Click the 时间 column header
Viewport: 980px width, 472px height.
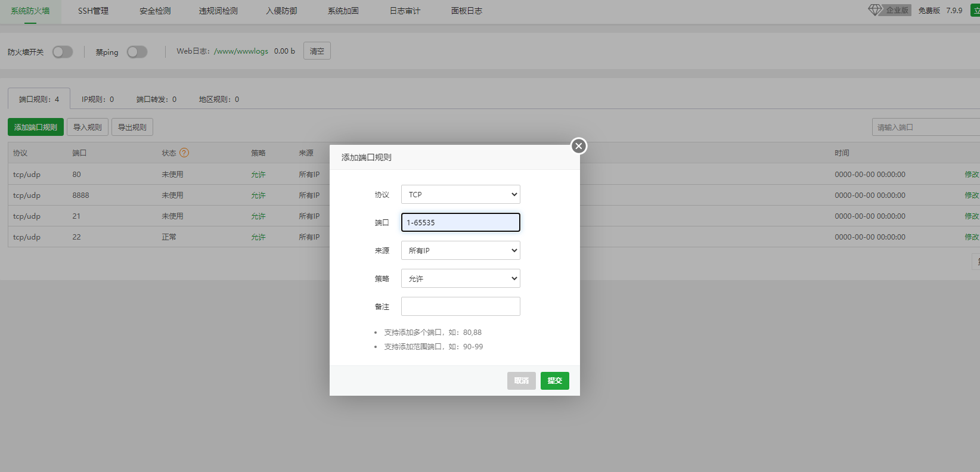[x=842, y=153]
